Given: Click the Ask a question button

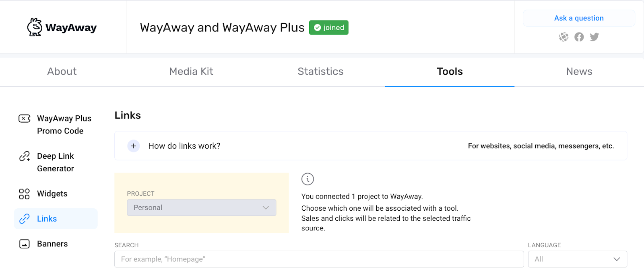Looking at the screenshot, I should (579, 18).
